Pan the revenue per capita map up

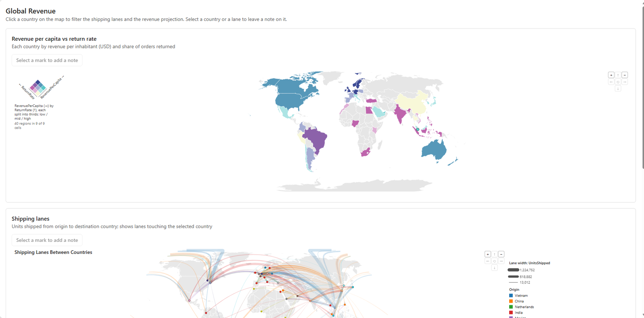pyautogui.click(x=618, y=75)
